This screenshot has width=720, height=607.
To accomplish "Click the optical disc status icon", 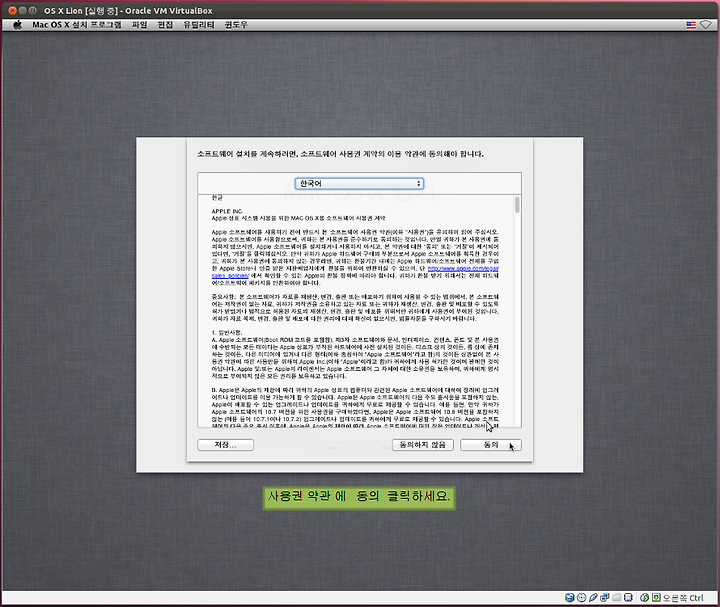I will coord(581,597).
